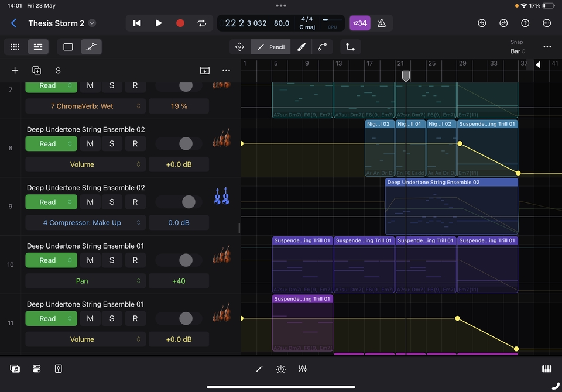Undo the last action

point(482,23)
